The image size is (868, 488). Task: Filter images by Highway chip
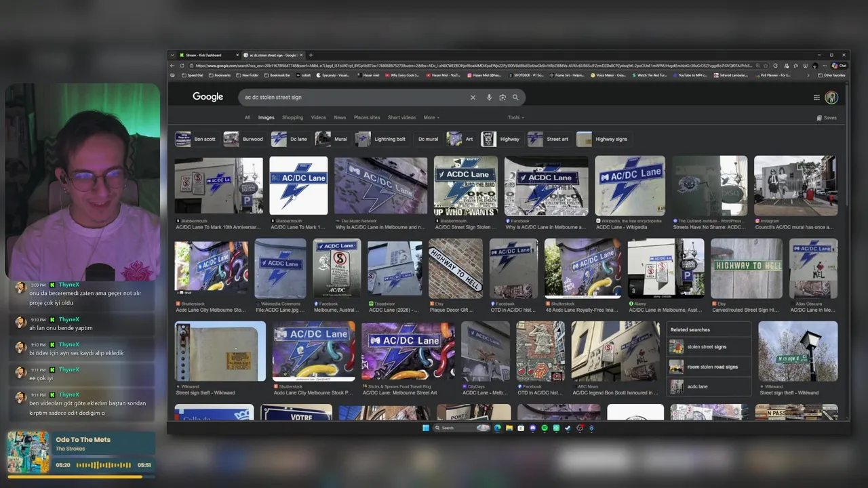pos(501,139)
